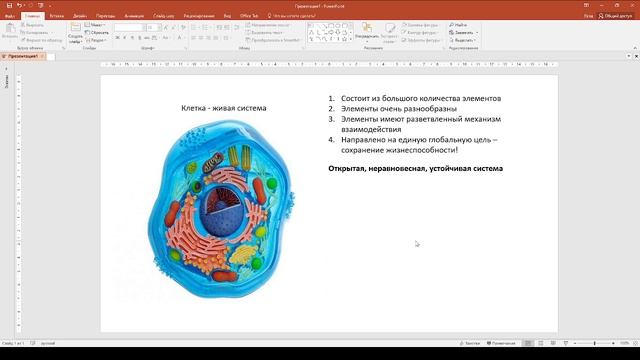The height and width of the screenshot is (360, 640).
Task: Open Заливка фигуры fill dropdown
Action: pos(420,25)
